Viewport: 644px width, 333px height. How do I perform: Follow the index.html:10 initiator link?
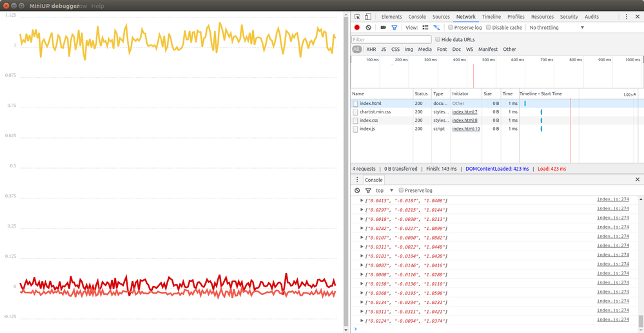coord(466,129)
